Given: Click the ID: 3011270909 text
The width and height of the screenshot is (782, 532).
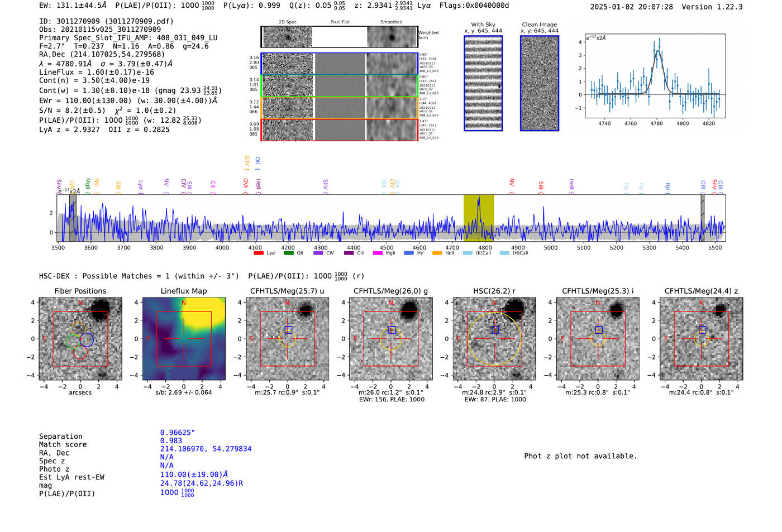Looking at the screenshot, I should pos(106,21).
